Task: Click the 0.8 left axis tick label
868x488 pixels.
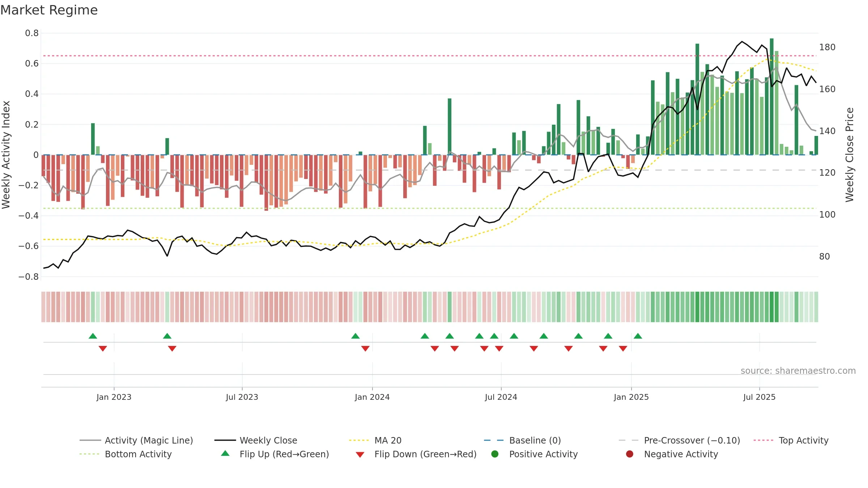Action: click(32, 33)
